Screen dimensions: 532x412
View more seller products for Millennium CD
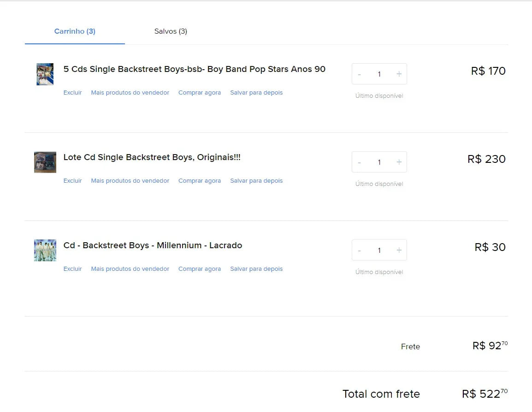pyautogui.click(x=130, y=269)
